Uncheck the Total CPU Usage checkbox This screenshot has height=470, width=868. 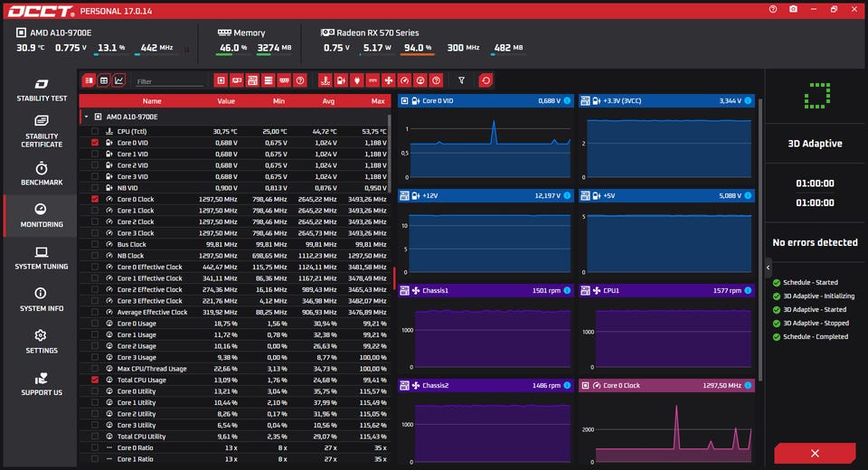tap(95, 380)
